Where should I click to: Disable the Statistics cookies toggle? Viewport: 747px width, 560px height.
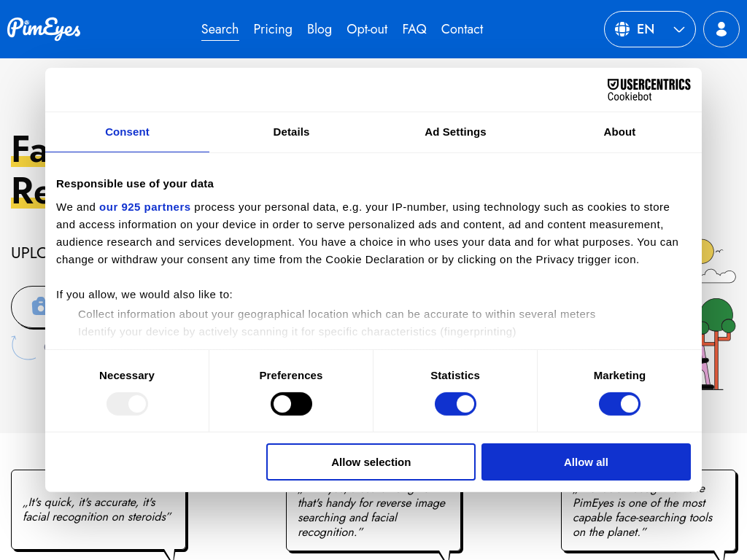(455, 404)
